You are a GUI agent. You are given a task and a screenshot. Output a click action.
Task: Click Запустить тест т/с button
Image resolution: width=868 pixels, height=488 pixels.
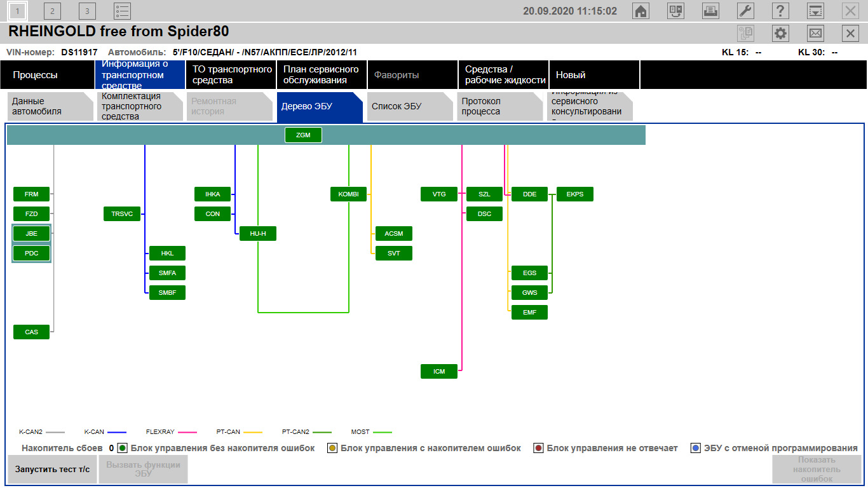click(x=52, y=470)
